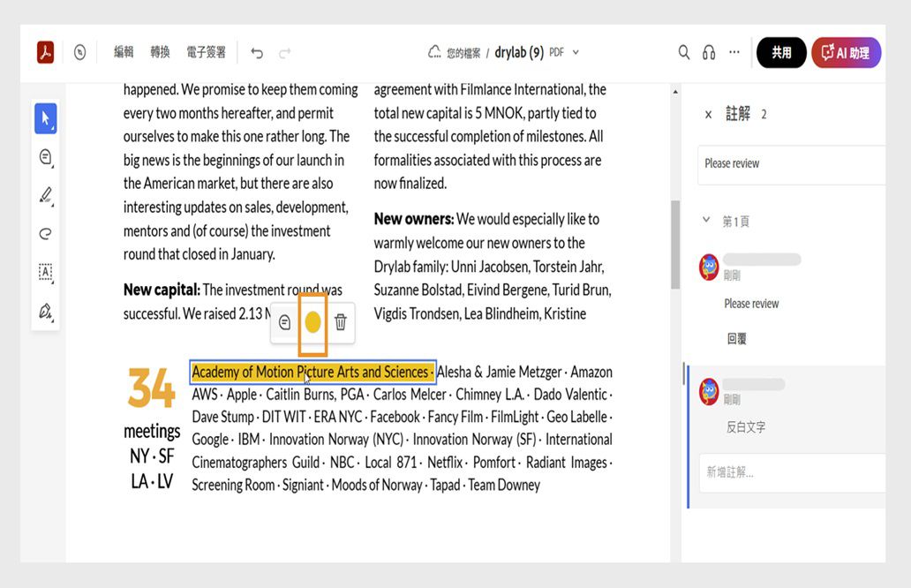Click avatar of the 反白文字 comment
The width and height of the screenshot is (911, 588).
click(x=709, y=391)
